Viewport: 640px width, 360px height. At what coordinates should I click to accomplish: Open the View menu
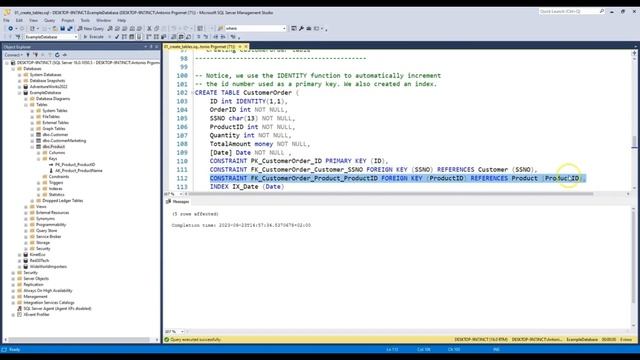33,20
